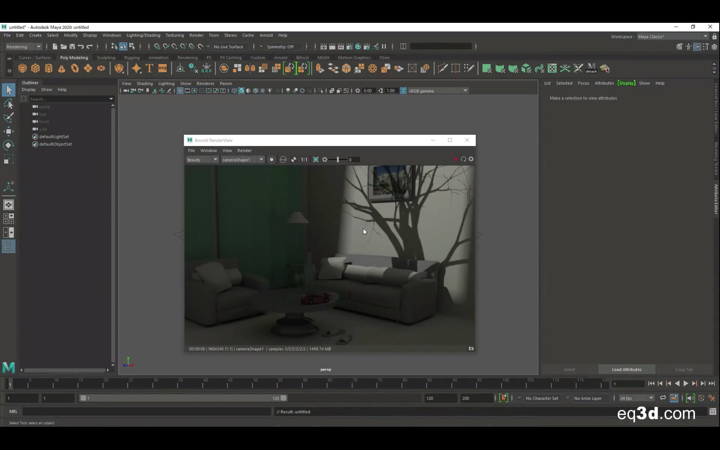Open the cameraShape1 camera dropdown
The image size is (720, 450).
(x=242, y=159)
